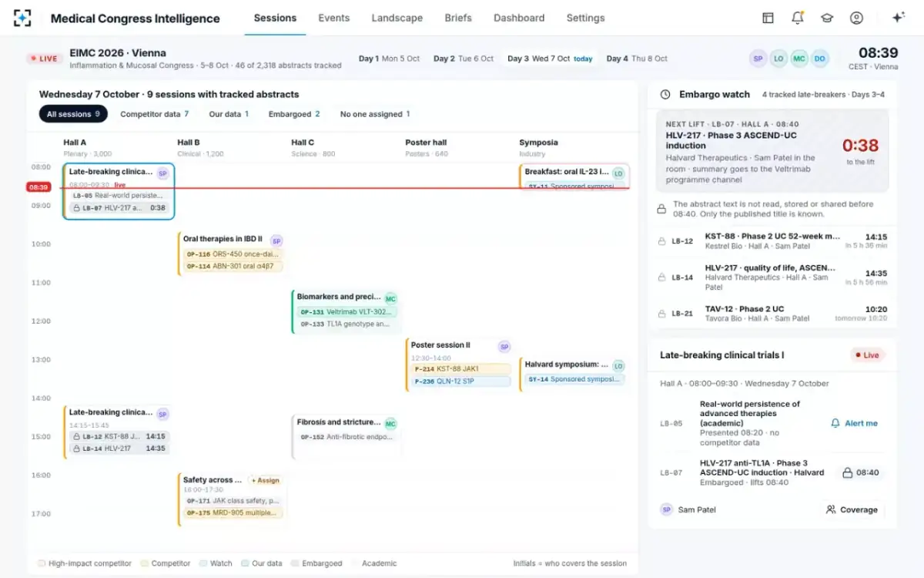The height and width of the screenshot is (578, 924).
Task: Click the red Live status pill in session panel
Action: click(x=867, y=355)
